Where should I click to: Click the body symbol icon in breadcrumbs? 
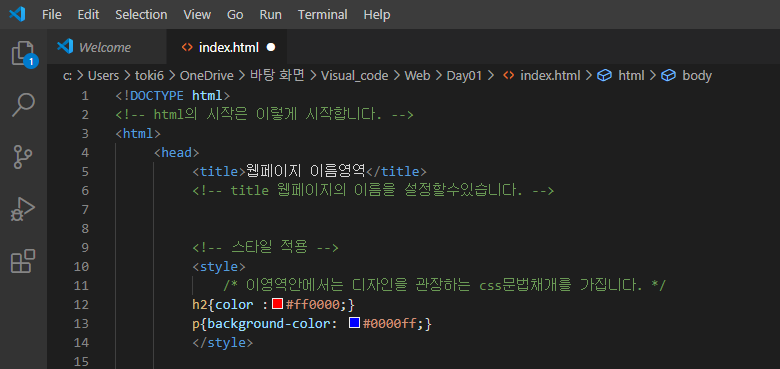point(668,76)
